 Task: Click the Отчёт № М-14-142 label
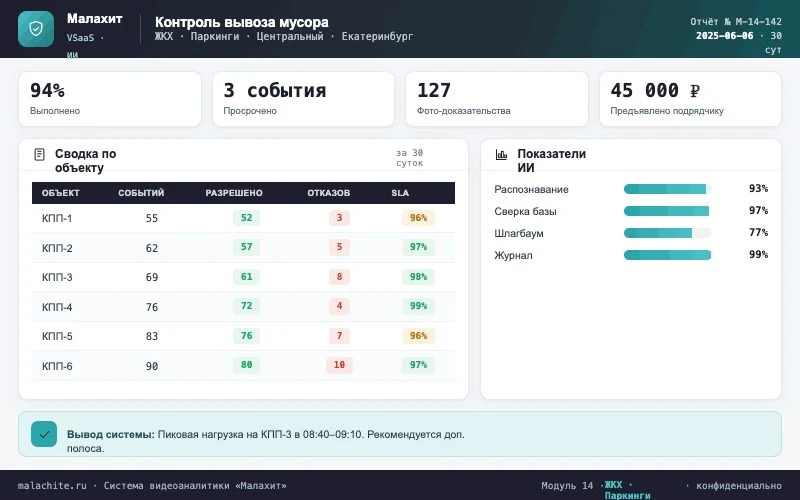(736, 21)
